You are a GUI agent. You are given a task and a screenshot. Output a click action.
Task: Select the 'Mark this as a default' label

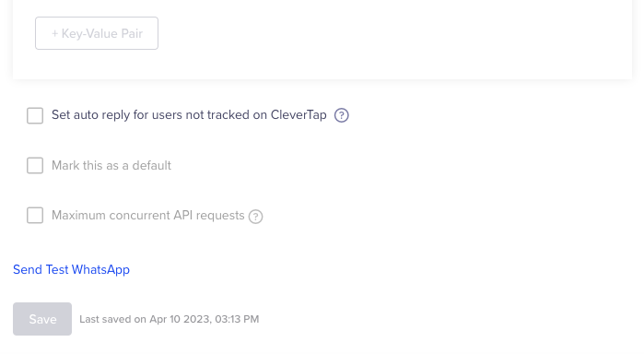[x=111, y=165]
